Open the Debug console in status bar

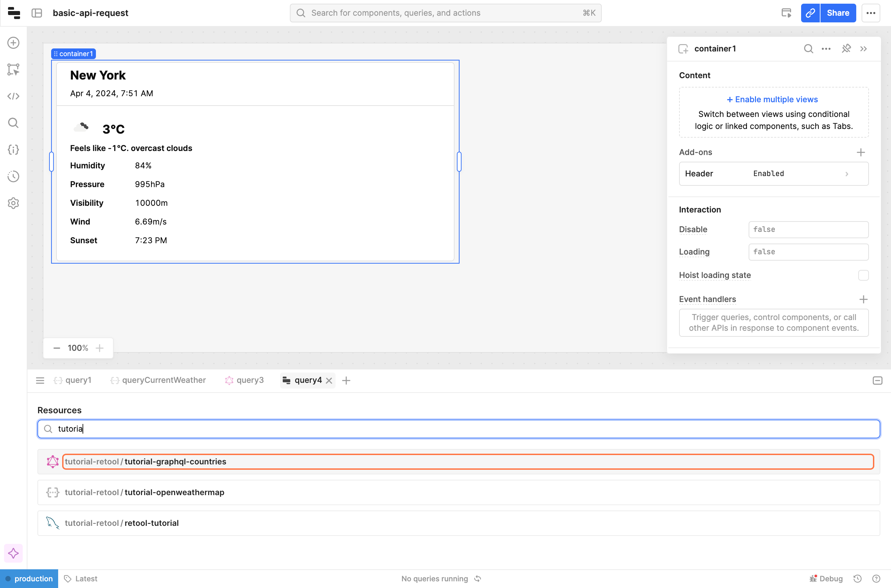point(826,579)
